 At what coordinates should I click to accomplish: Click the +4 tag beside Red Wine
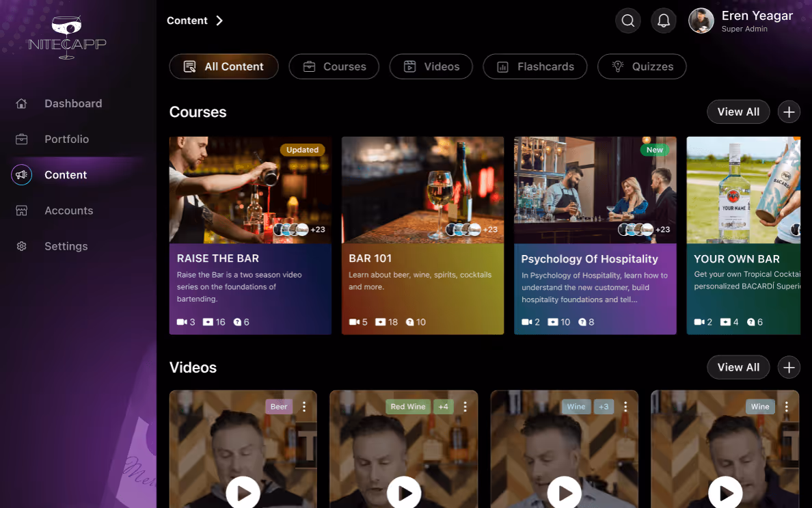coord(444,407)
